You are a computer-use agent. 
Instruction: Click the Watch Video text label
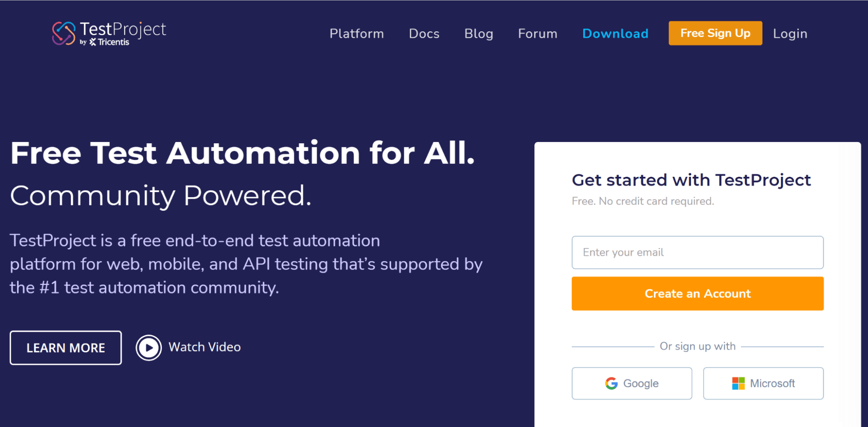click(205, 347)
